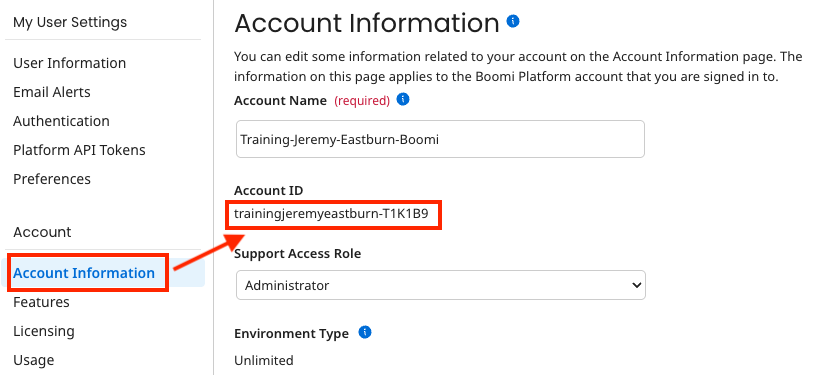The width and height of the screenshot is (825, 375).
Task: Show the Account Name info tooltip icon
Action: coord(403,99)
